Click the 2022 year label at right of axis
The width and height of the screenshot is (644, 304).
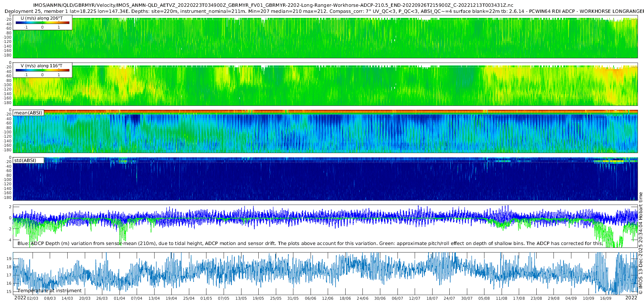(631, 298)
